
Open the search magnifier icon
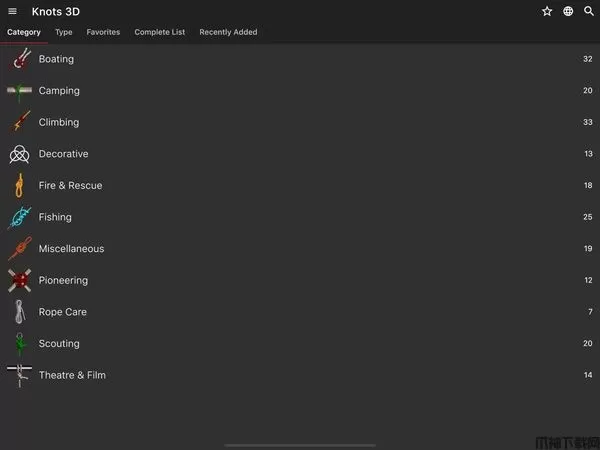coord(589,11)
